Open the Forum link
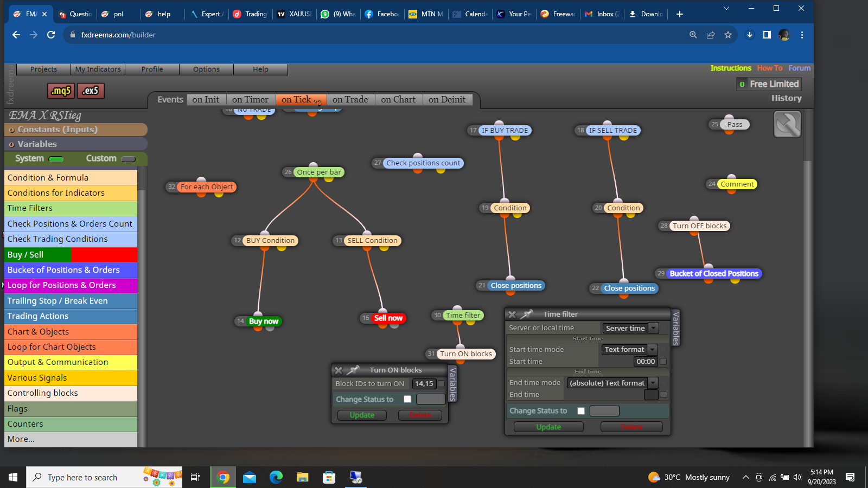The image size is (868, 488). 800,68
